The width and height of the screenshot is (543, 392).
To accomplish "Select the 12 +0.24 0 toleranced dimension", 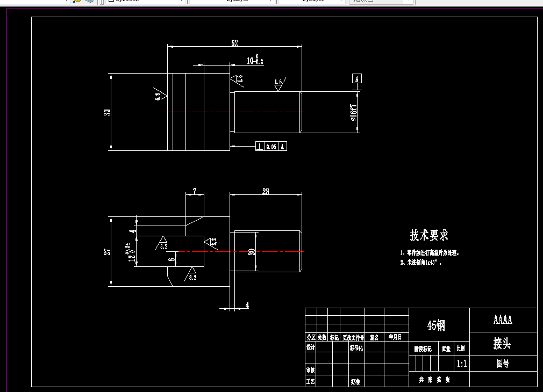I will pos(129,252).
